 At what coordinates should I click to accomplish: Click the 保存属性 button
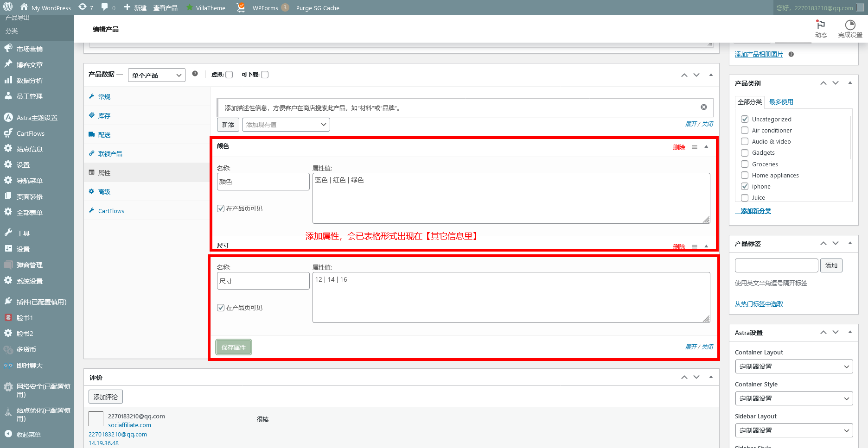(234, 347)
